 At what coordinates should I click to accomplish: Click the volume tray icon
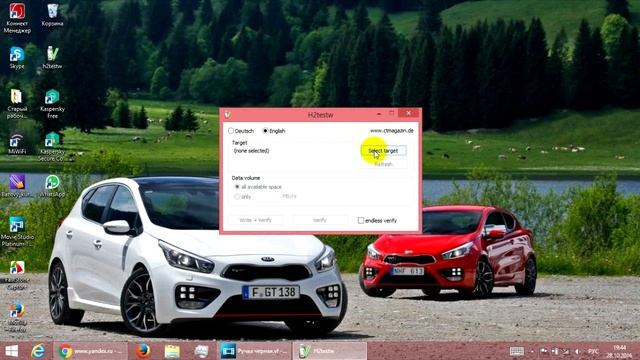(577, 351)
